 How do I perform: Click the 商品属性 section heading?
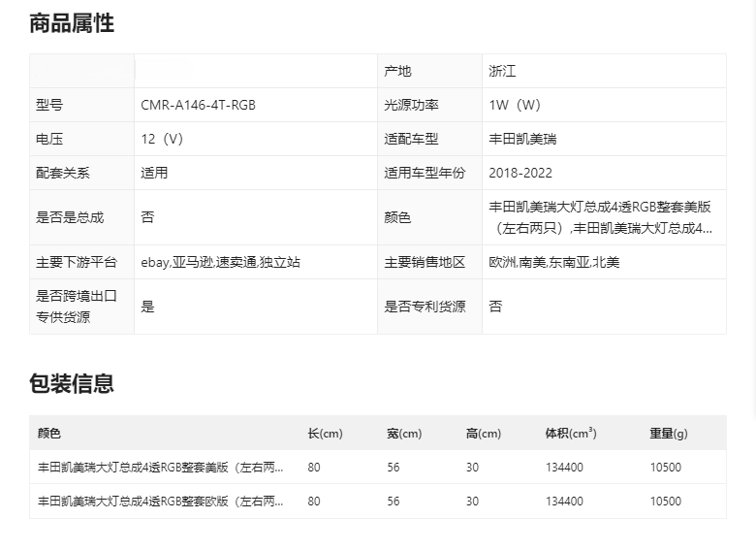pos(72,24)
